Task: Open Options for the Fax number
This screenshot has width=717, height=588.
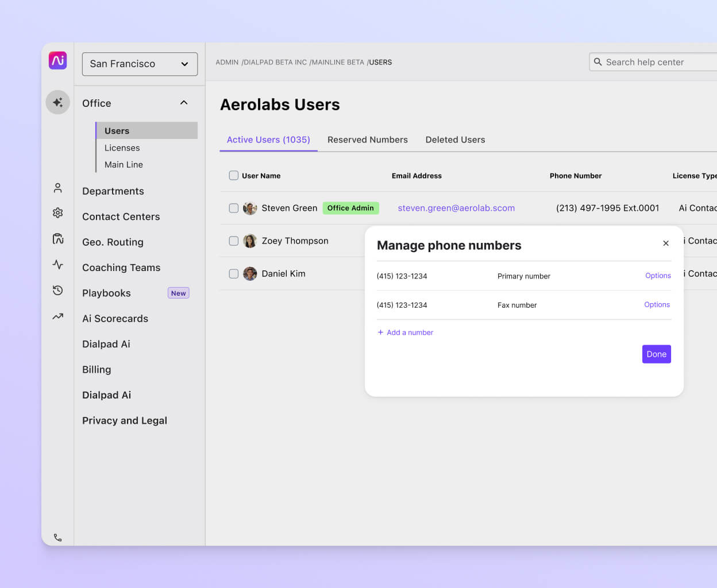Action: (657, 304)
